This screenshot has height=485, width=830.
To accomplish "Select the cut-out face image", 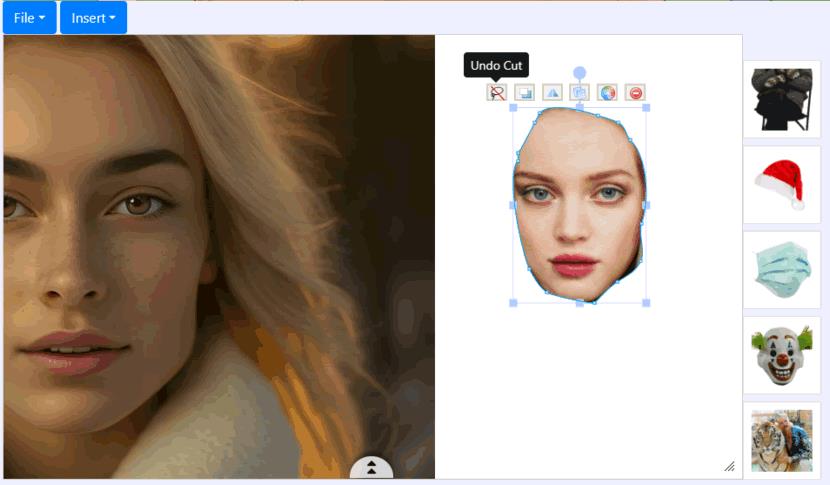I will pyautogui.click(x=579, y=205).
